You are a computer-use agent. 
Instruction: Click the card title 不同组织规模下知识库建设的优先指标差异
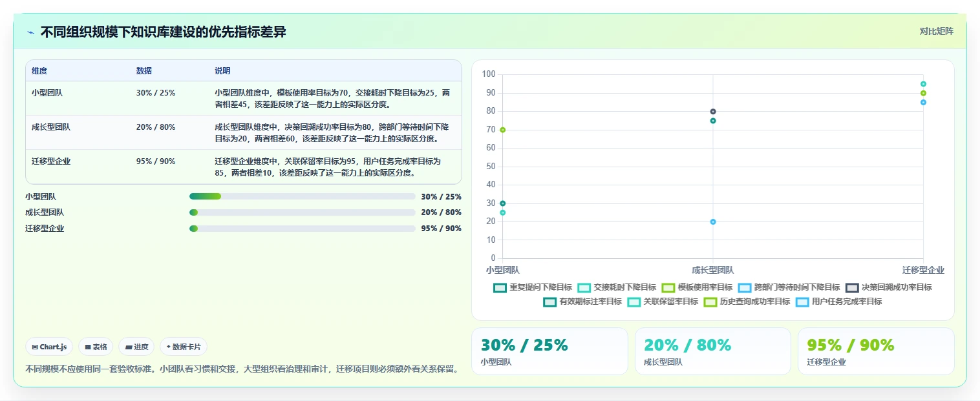163,32
